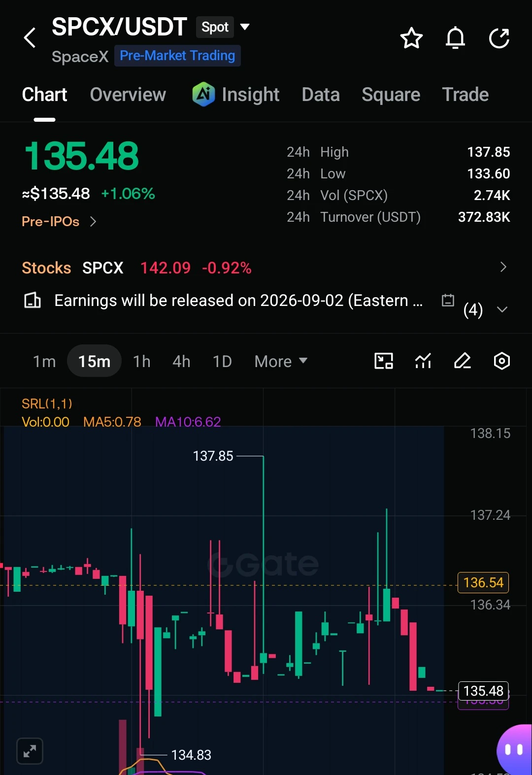The height and width of the screenshot is (775, 532).
Task: Switch to the Square tab
Action: click(x=391, y=95)
